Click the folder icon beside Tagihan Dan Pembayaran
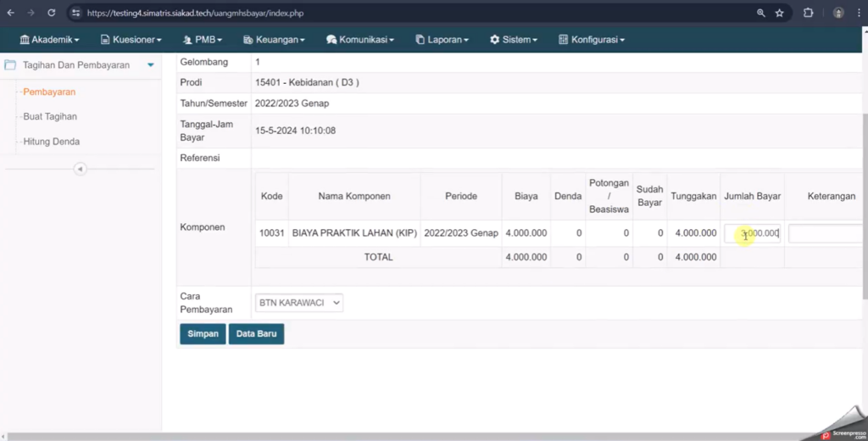Screen dimensions: 868x441 pos(11,65)
